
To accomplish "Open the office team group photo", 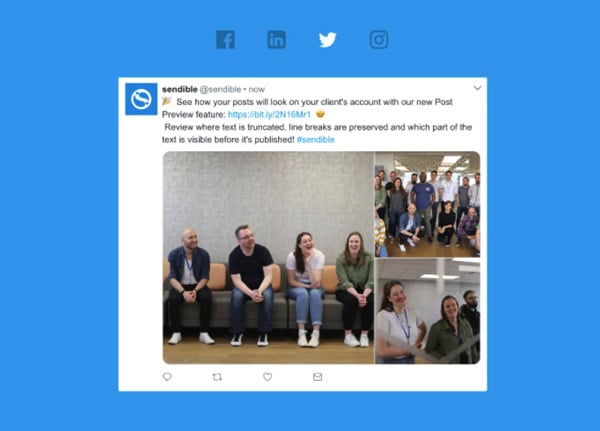I will [x=427, y=204].
